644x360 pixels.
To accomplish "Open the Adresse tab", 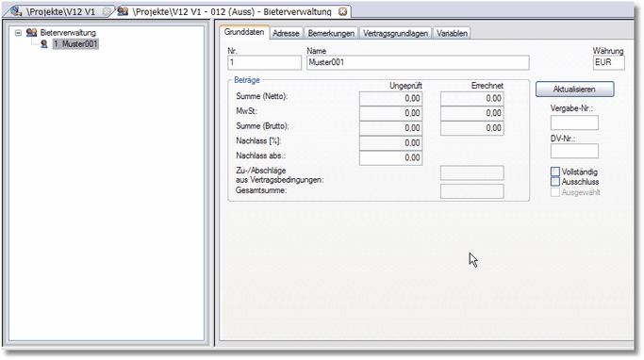I will pyautogui.click(x=286, y=33).
